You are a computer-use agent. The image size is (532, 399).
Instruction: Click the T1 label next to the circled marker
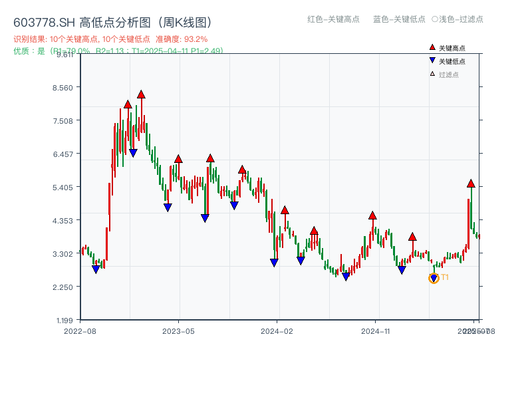pyautogui.click(x=444, y=277)
